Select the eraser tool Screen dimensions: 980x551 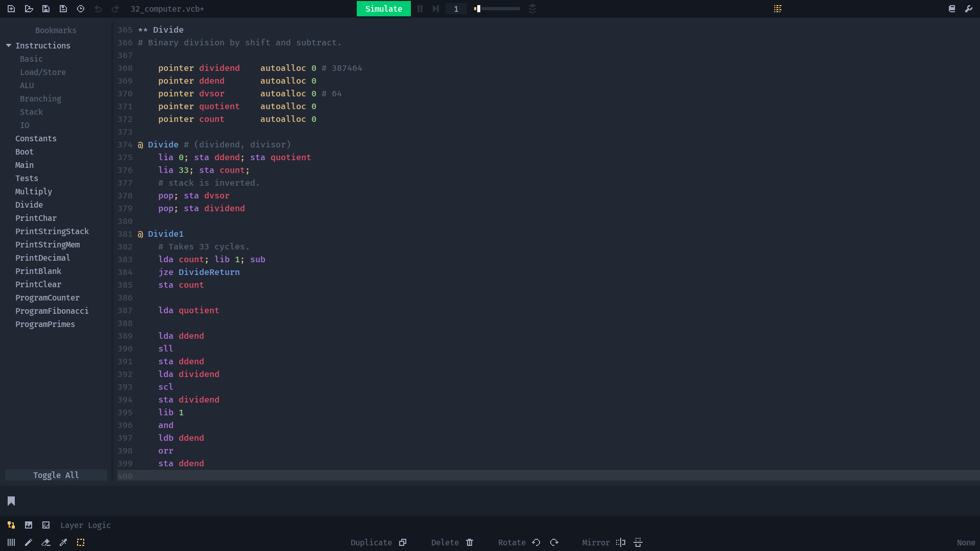(x=46, y=542)
